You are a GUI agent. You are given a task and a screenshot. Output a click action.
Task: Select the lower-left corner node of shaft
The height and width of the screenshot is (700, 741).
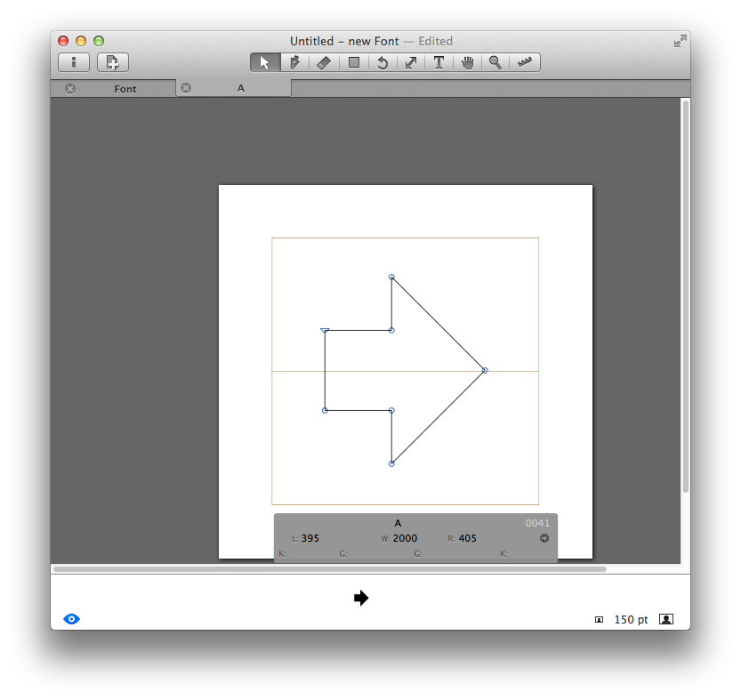pyautogui.click(x=326, y=410)
